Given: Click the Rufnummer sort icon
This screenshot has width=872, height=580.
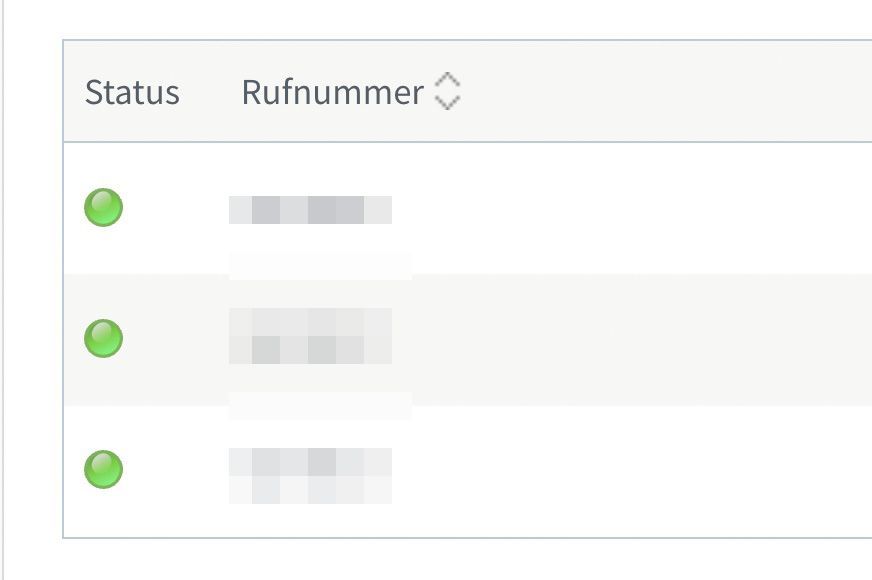Looking at the screenshot, I should (447, 92).
